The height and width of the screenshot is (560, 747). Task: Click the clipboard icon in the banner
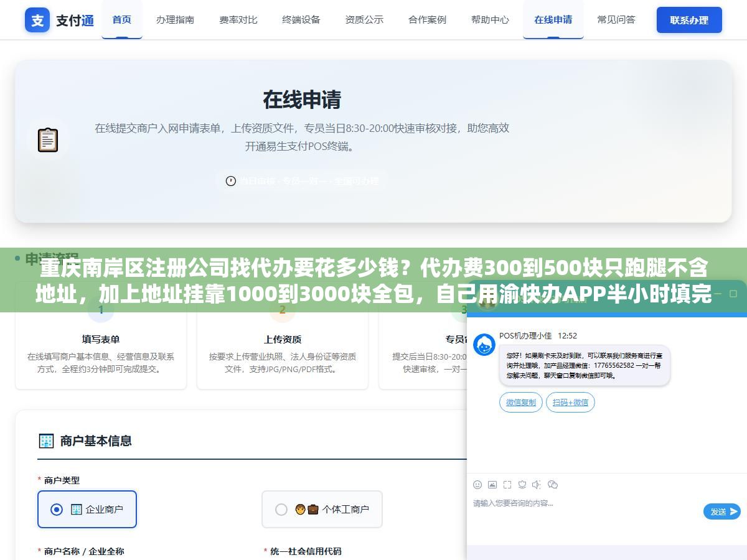48,140
